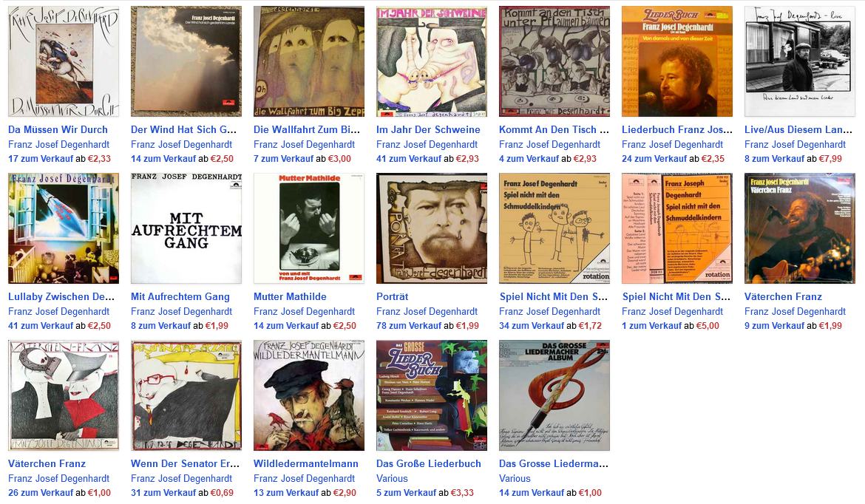Click the Wenn Der Senator title link
Image resolution: width=865 pixels, height=504 pixels.
[x=185, y=464]
